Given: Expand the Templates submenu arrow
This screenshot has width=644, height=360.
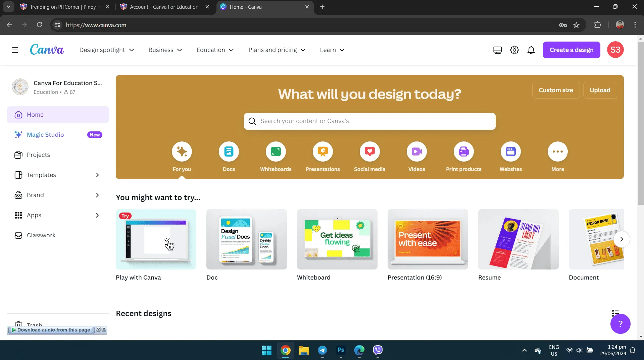Looking at the screenshot, I should pos(97,175).
